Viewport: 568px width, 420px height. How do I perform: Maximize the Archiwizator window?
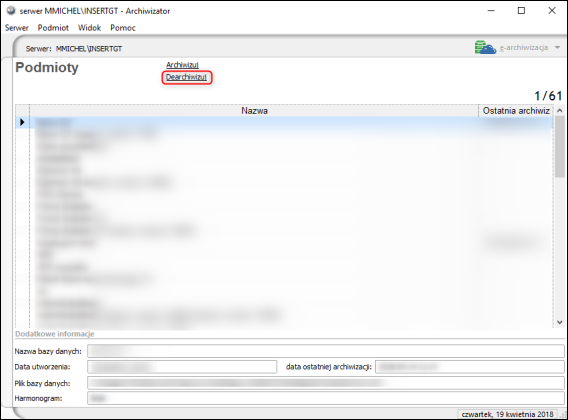tap(521, 11)
